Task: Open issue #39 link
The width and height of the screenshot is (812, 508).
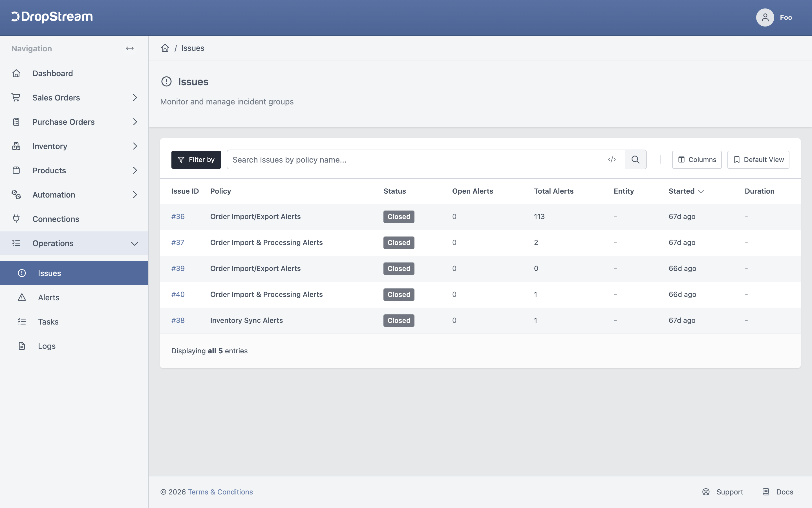Action: pos(178,268)
